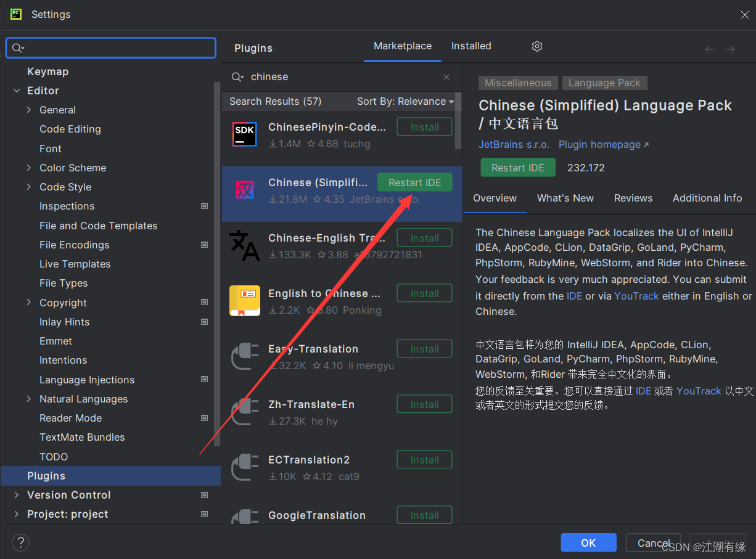
Task: Expand the Natural Languages node
Action: pos(29,399)
